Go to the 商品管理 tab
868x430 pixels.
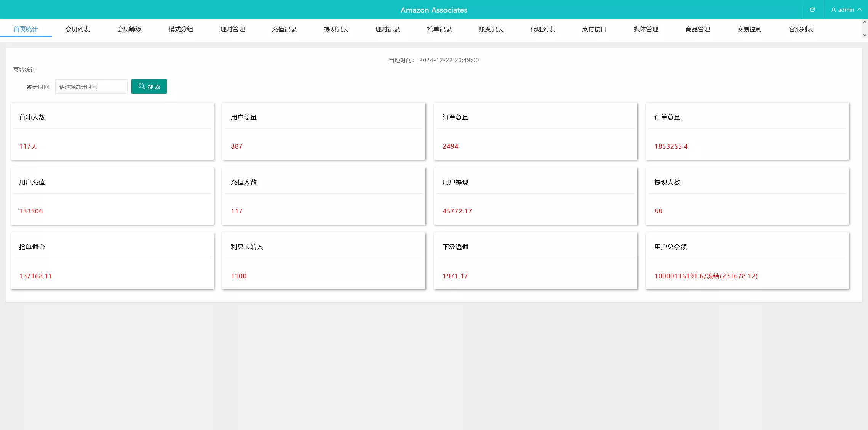point(697,29)
